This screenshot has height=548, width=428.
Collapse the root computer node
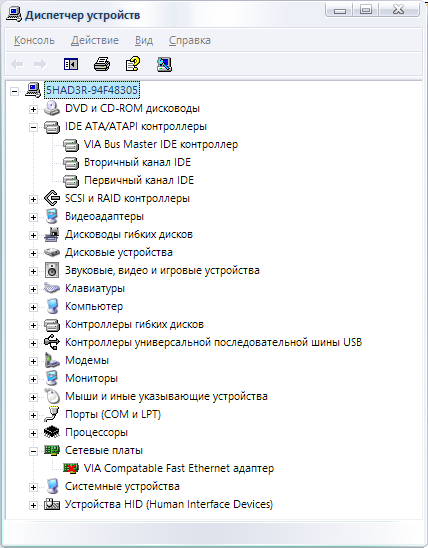pos(14,92)
